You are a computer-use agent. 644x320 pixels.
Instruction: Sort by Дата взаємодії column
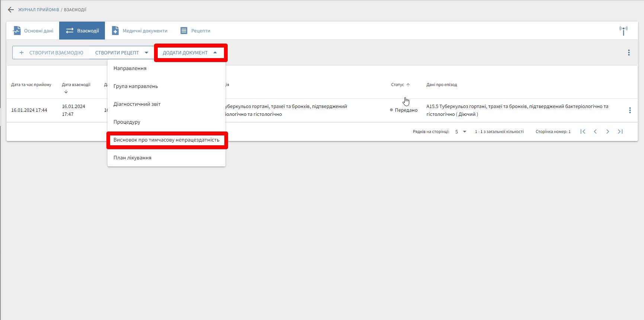point(76,85)
